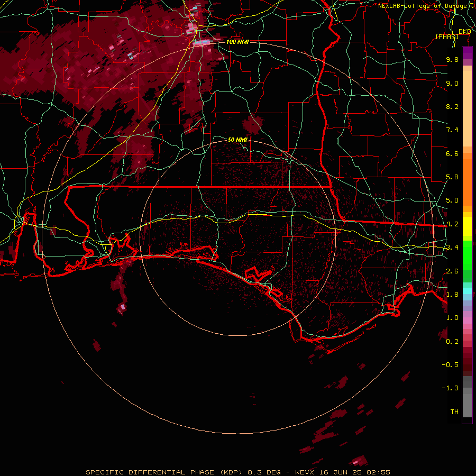This screenshot has height=476, width=476.
Task: Click the -0.5 value on the color scale
Action: (x=450, y=365)
